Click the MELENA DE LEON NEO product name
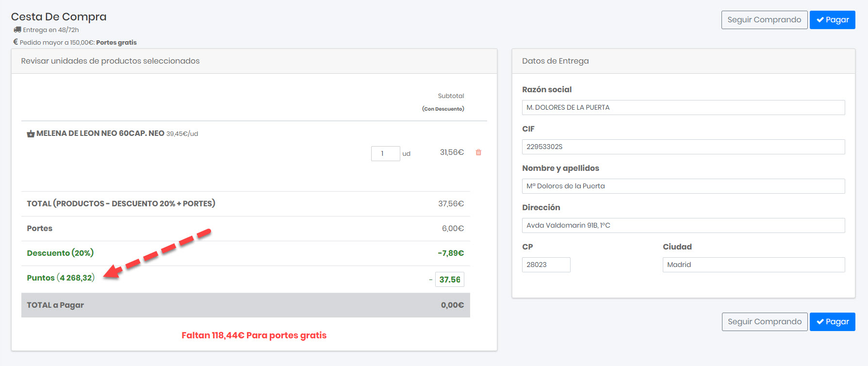The width and height of the screenshot is (868, 366). pyautogui.click(x=100, y=133)
